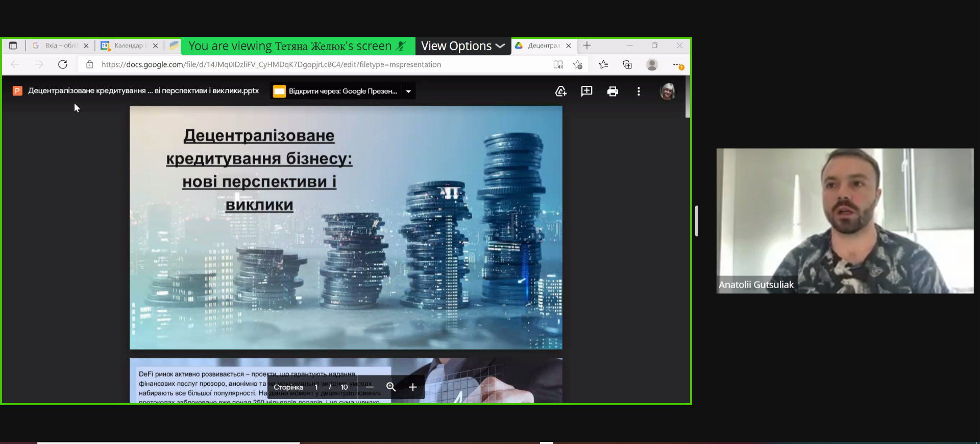This screenshot has height=444, width=980.
Task: Click the Zoom panel divider handle
Action: click(697, 221)
